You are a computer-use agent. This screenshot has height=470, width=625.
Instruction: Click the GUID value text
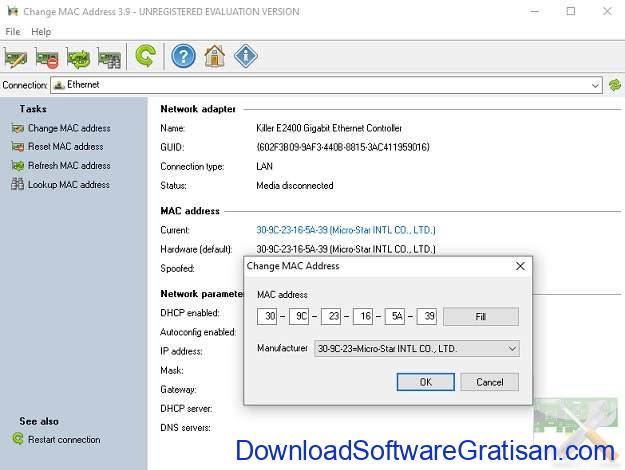click(343, 147)
